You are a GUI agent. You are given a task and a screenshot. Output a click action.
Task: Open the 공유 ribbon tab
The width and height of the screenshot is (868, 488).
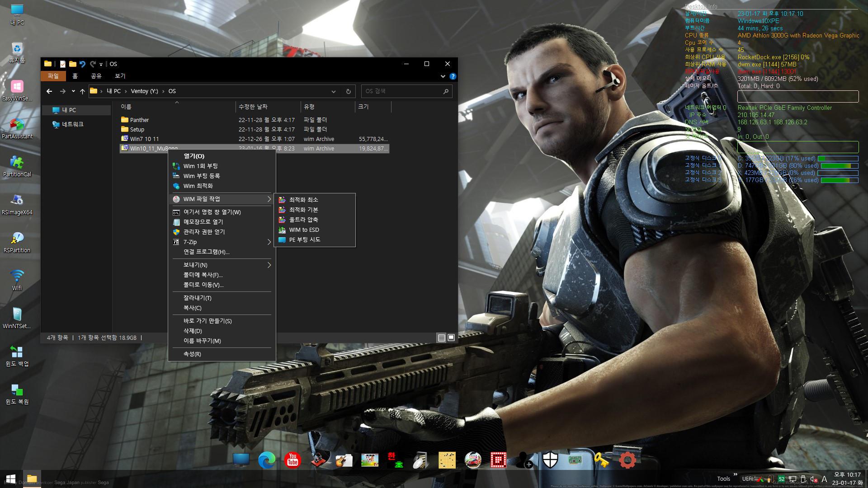(x=96, y=76)
